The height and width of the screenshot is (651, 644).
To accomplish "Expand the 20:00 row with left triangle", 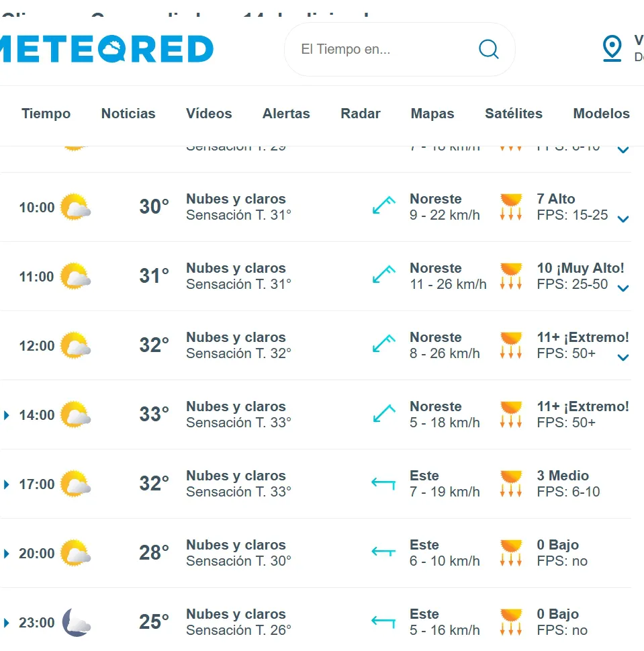I will (x=7, y=554).
